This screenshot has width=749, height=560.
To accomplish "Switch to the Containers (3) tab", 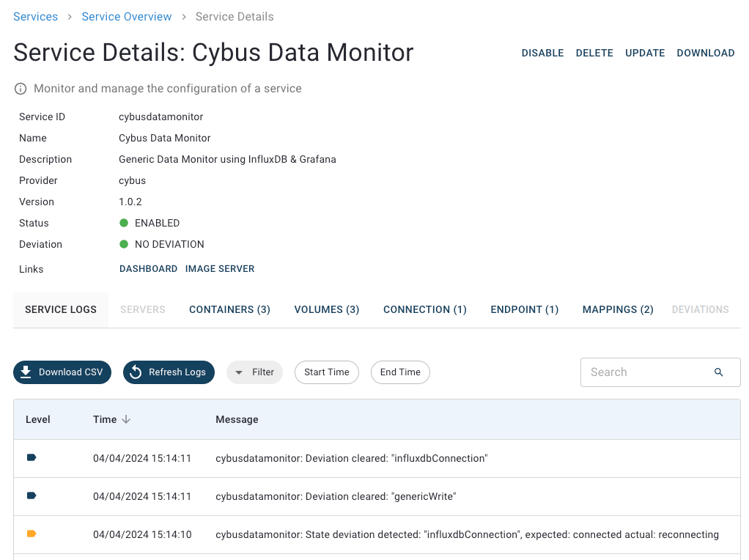I will click(229, 309).
